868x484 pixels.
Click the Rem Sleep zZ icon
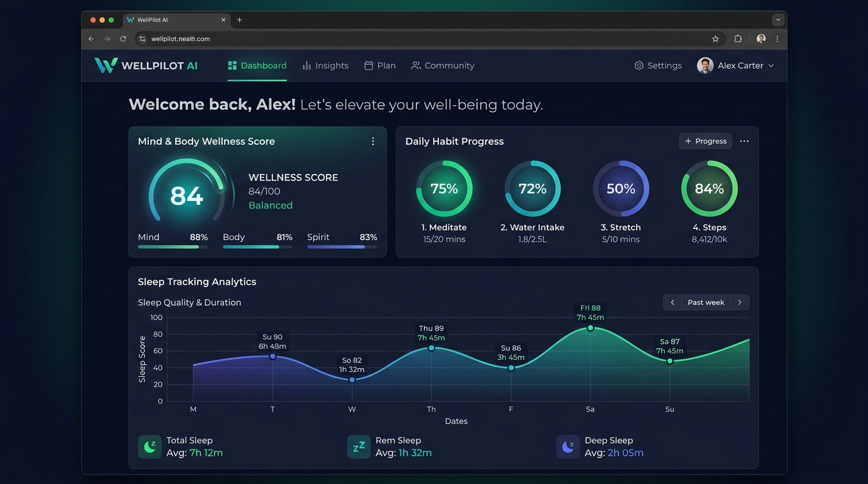coord(359,447)
